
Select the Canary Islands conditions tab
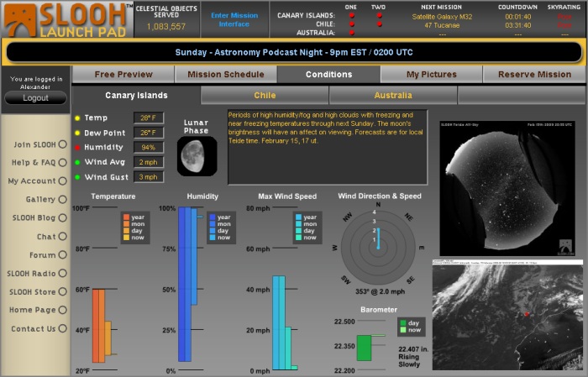click(136, 95)
